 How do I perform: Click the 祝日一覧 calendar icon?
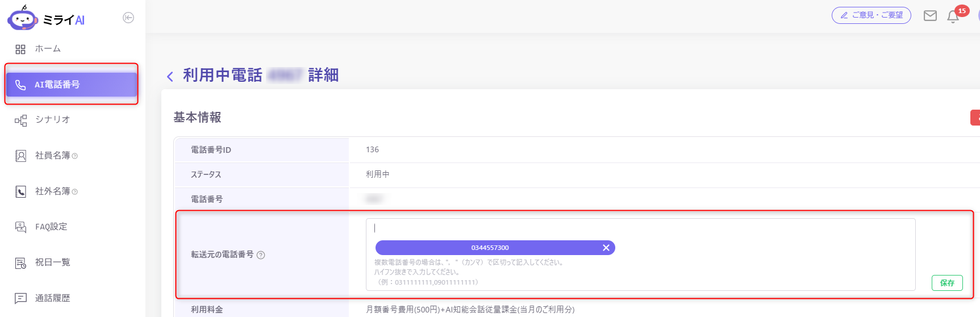tap(21, 263)
